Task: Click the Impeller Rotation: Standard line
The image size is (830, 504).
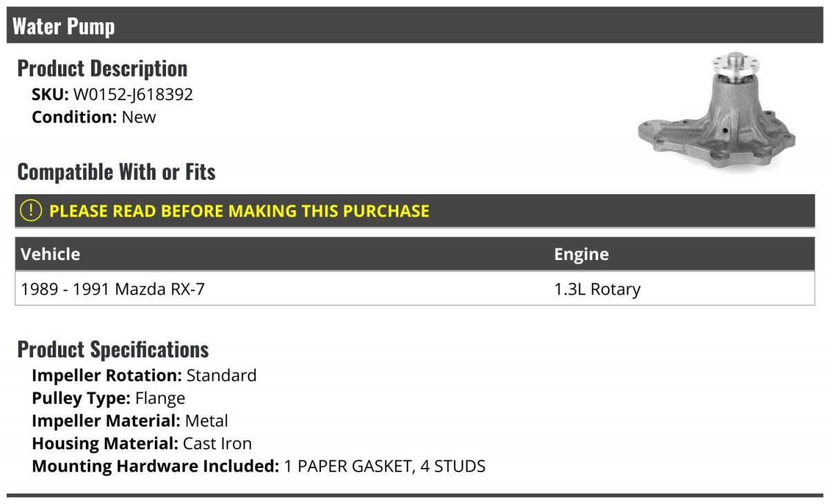Action: pyautogui.click(x=144, y=375)
